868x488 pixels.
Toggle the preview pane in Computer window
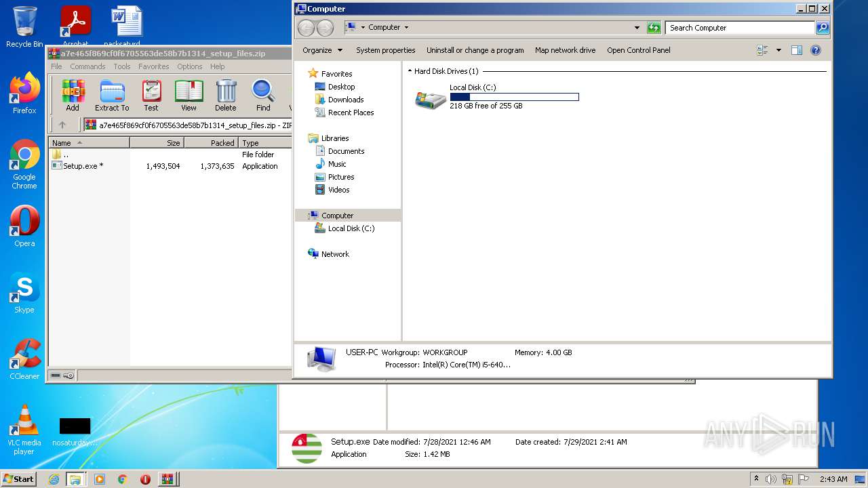(797, 50)
